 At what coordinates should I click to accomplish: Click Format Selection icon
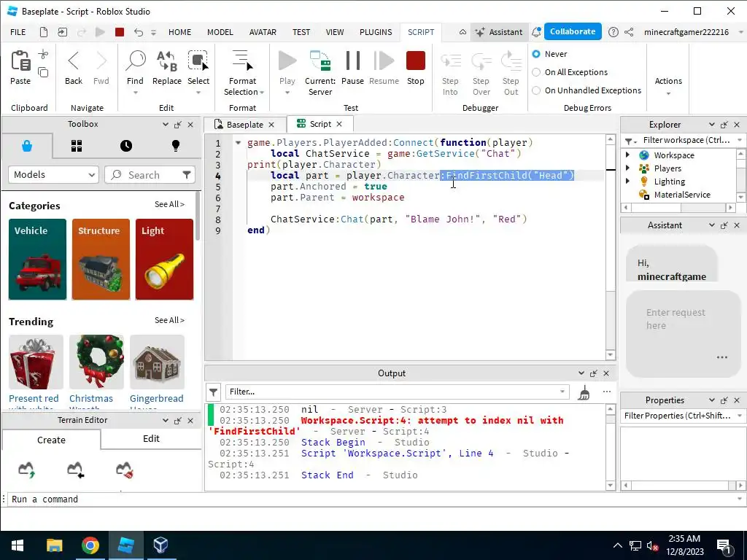tap(242, 61)
